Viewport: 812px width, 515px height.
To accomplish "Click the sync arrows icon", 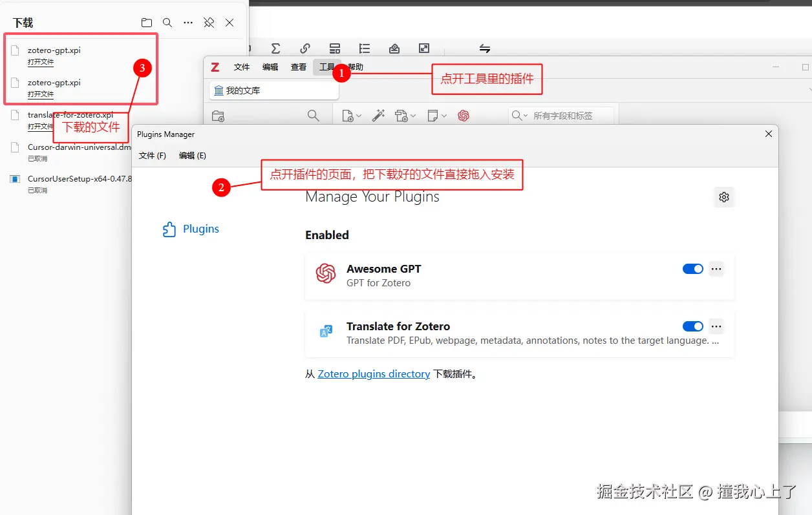I will [x=485, y=48].
